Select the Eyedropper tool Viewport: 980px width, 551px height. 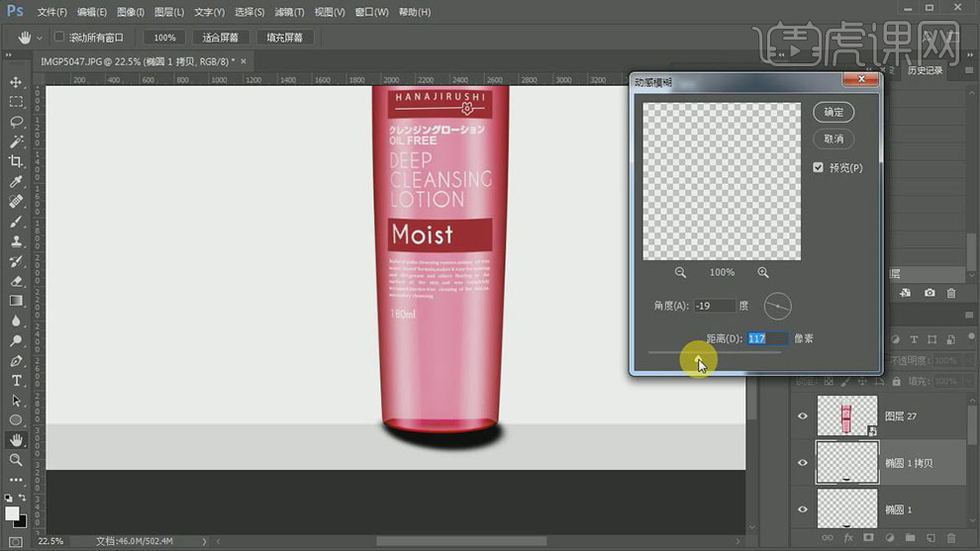[16, 182]
